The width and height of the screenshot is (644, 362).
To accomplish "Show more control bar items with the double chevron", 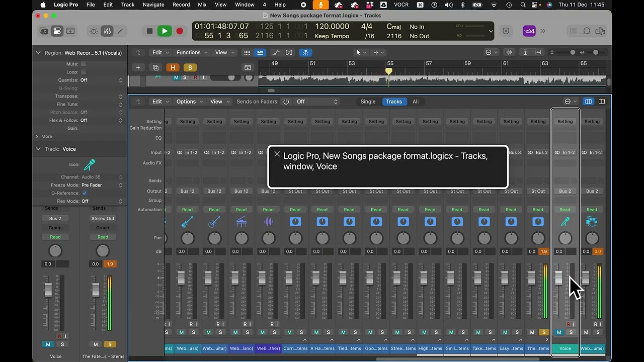I will point(543,31).
